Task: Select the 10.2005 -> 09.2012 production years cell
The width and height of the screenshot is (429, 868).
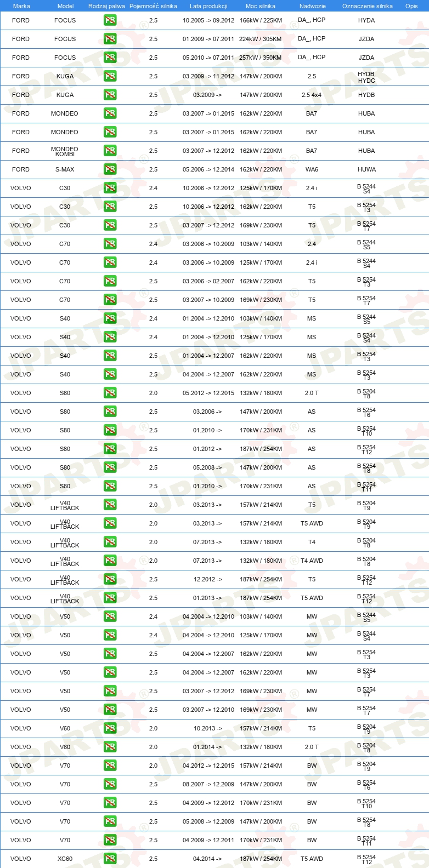Action: [x=208, y=20]
